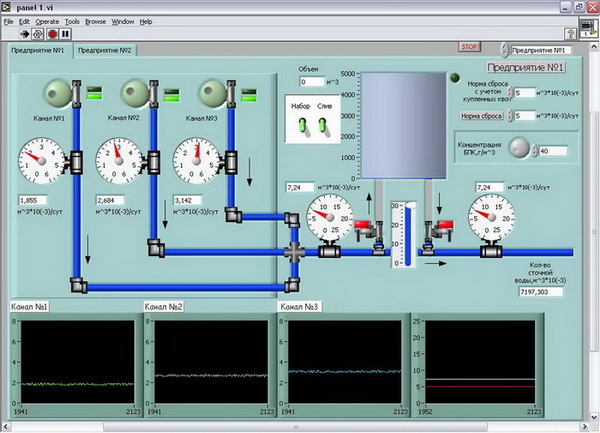Click the Канал №2 green indicator lights

pos(172,95)
